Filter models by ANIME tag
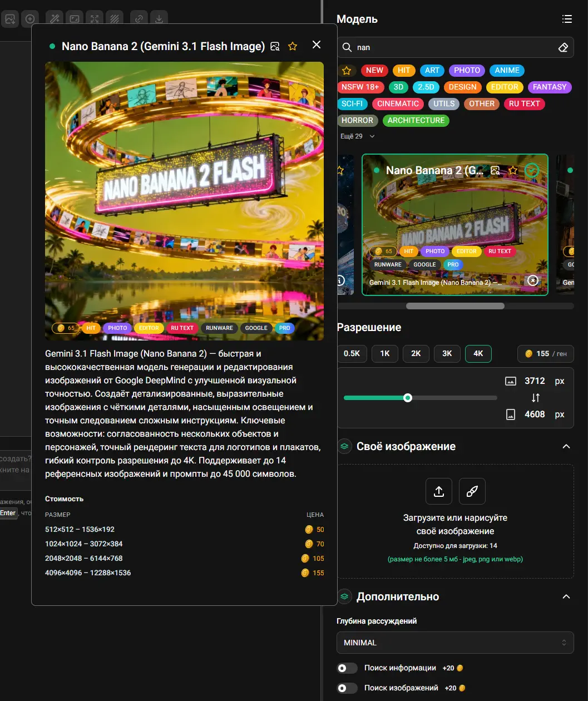Image resolution: width=588 pixels, height=701 pixels. [x=507, y=71]
